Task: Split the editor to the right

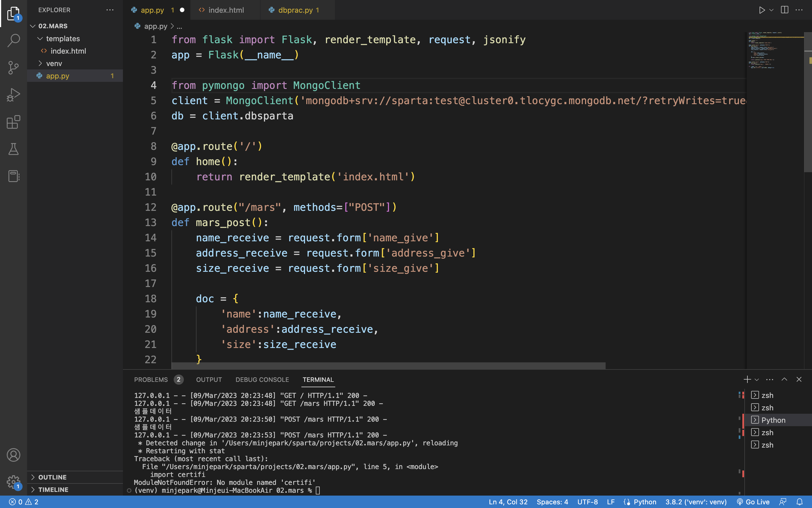Action: [x=784, y=10]
